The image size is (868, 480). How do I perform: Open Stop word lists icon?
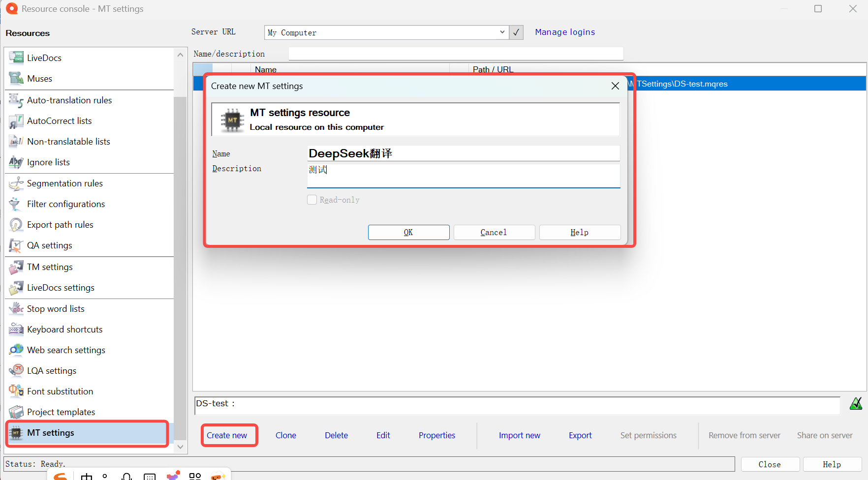pos(16,309)
